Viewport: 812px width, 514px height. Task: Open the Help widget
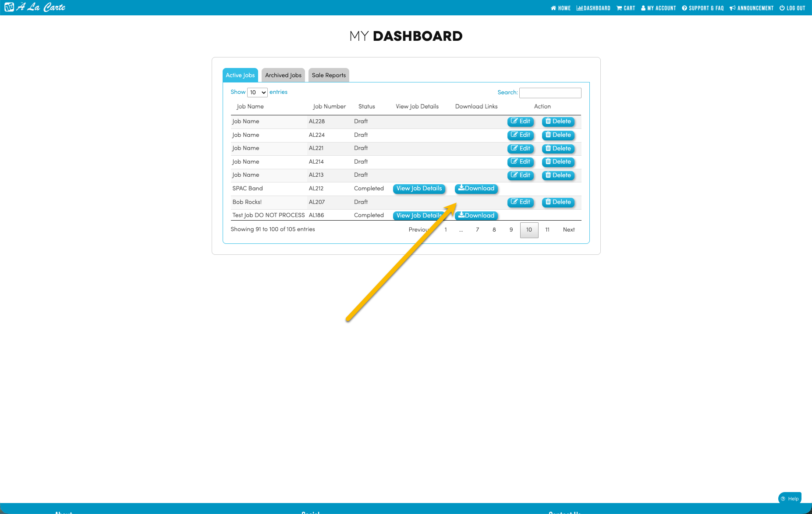coord(790,499)
